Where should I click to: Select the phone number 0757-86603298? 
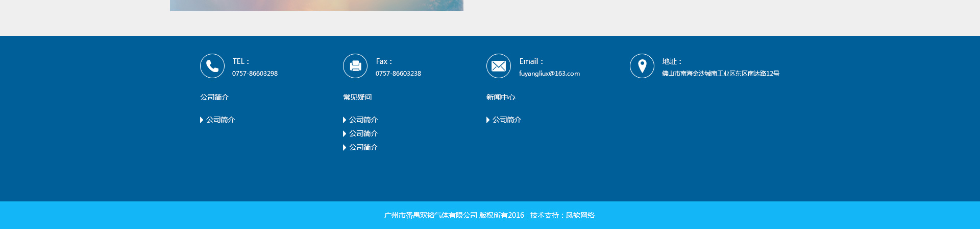(x=255, y=74)
